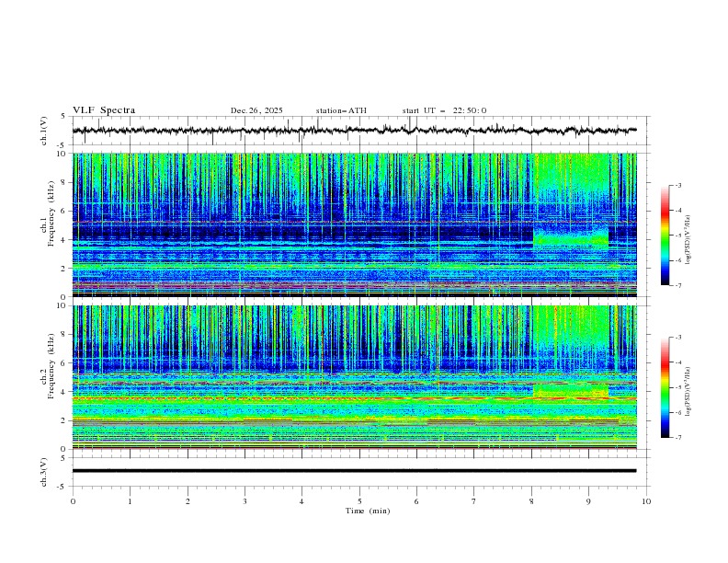Screen dimensions: 728x563
Task: Click the "-3" tick on the ch.1 colorbar
Action: click(x=677, y=185)
